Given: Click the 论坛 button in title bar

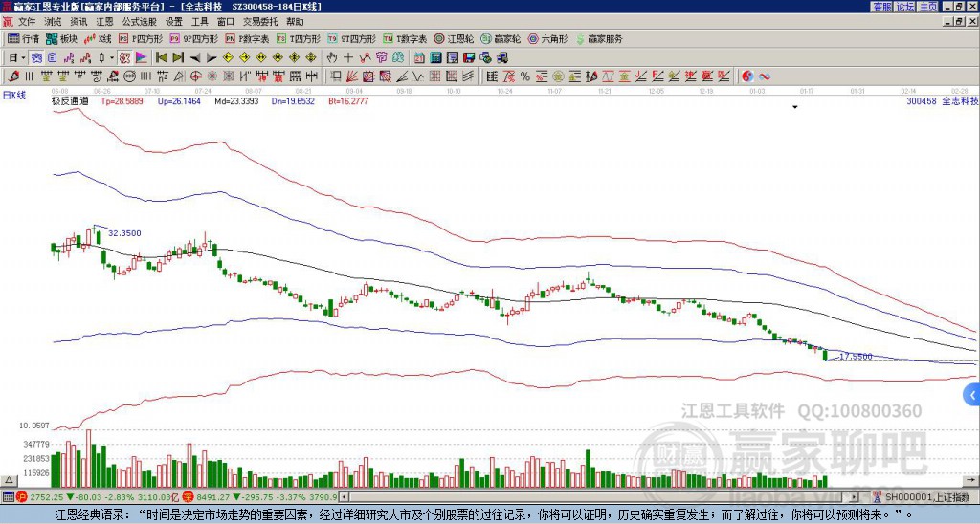Looking at the screenshot, I should coord(904,7).
